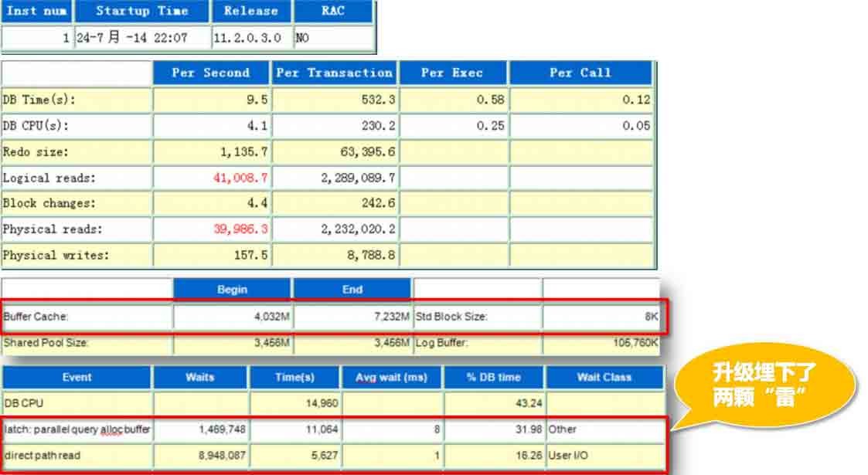Select the "Per Second" column header
Viewport: 868px width, 475px height.
tap(210, 73)
